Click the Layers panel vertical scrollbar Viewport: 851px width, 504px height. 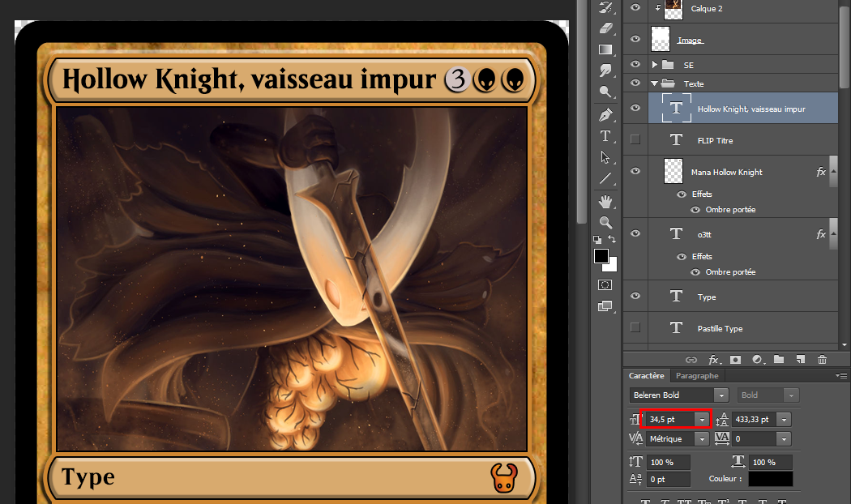point(844,46)
